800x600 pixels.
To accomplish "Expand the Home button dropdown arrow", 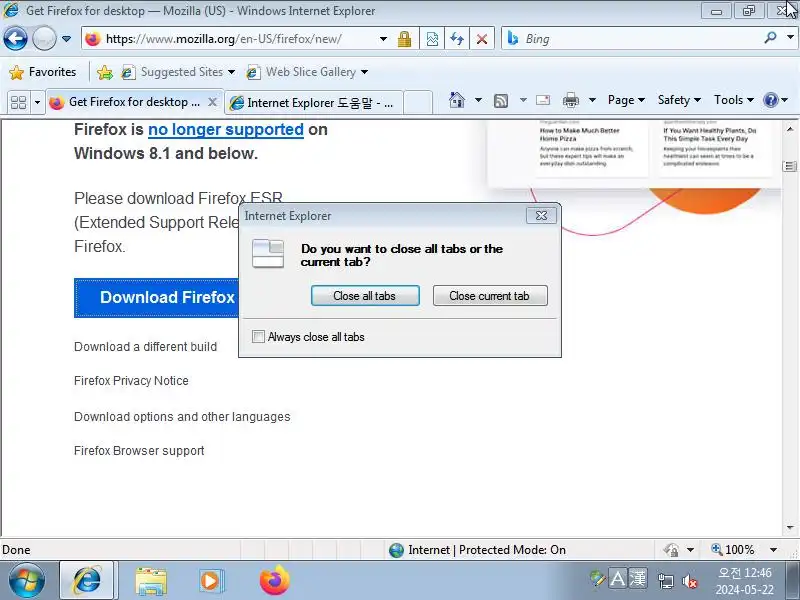I will coord(478,100).
